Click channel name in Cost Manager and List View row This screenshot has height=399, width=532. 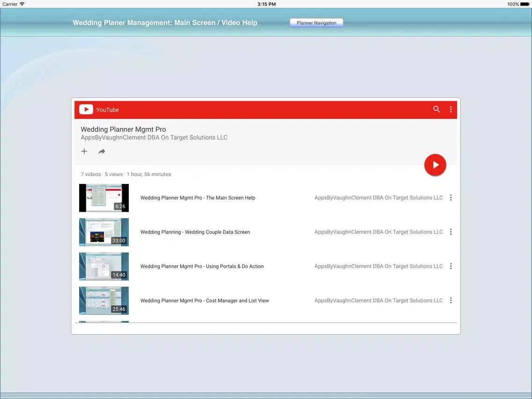[379, 300]
